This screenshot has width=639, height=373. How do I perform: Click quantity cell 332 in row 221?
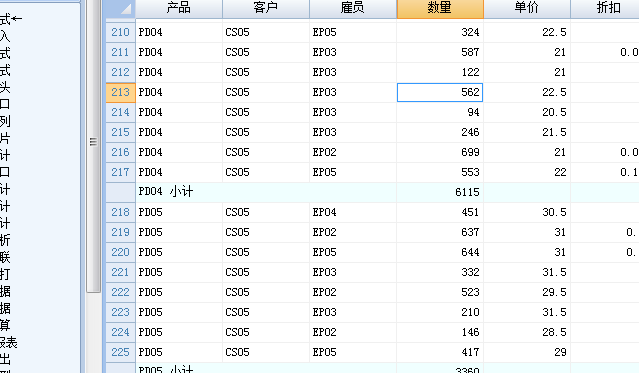click(440, 272)
